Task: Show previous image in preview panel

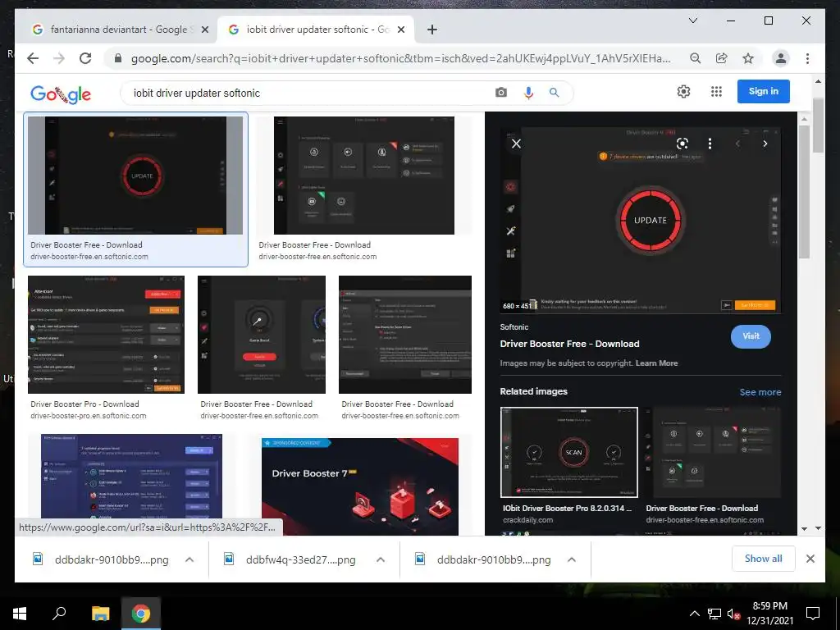Action: [x=737, y=144]
